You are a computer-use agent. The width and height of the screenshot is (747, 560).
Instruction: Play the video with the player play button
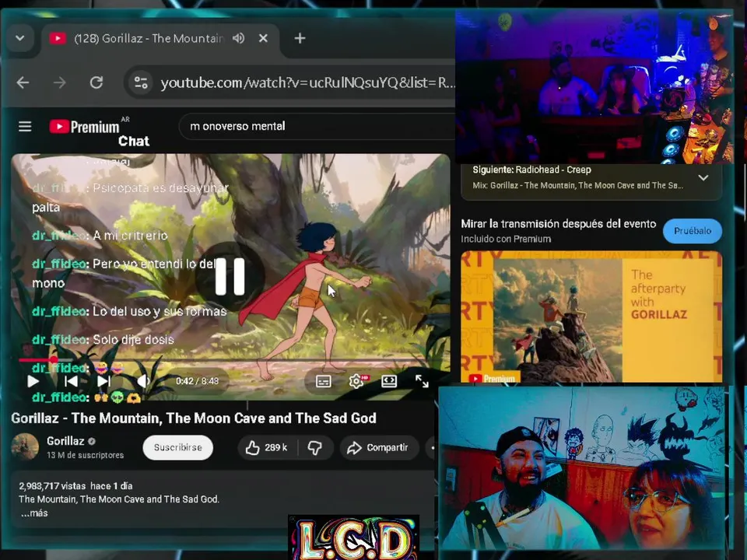tap(33, 381)
